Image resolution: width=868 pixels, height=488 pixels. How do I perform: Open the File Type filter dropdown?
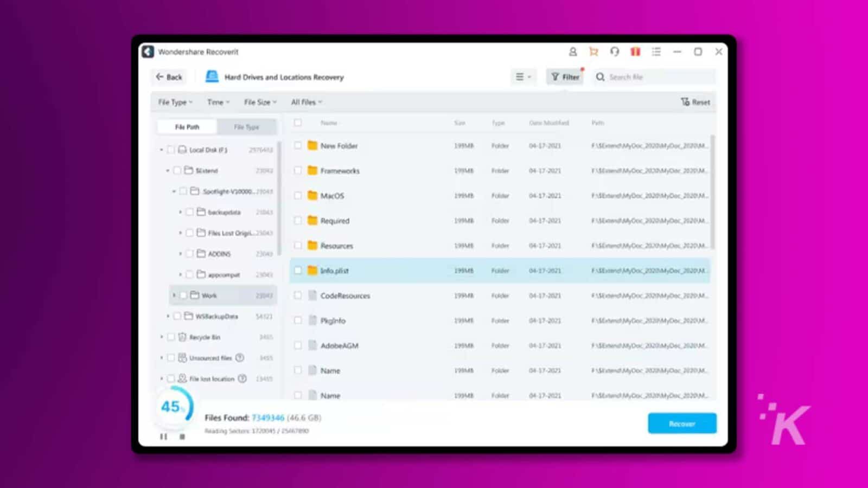coord(175,102)
